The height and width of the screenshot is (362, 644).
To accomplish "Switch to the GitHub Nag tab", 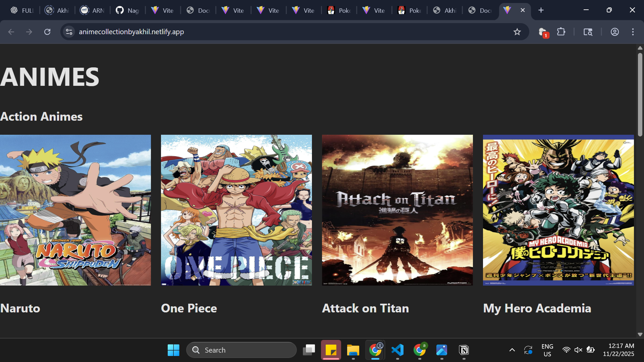I will pyautogui.click(x=127, y=10).
